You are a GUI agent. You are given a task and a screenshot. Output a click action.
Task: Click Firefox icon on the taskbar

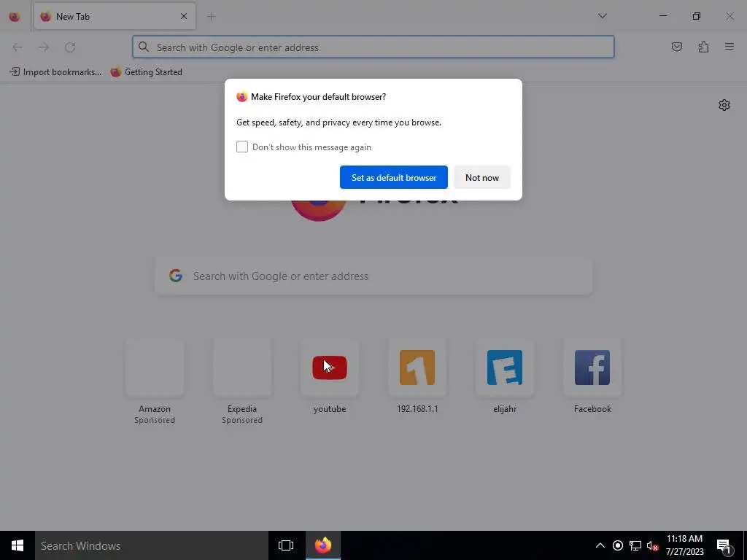pos(323,545)
